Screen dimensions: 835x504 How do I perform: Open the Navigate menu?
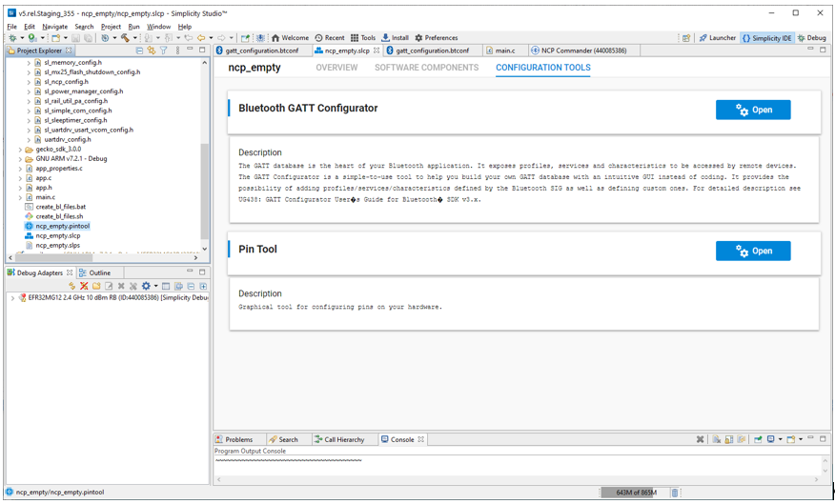pyautogui.click(x=54, y=27)
